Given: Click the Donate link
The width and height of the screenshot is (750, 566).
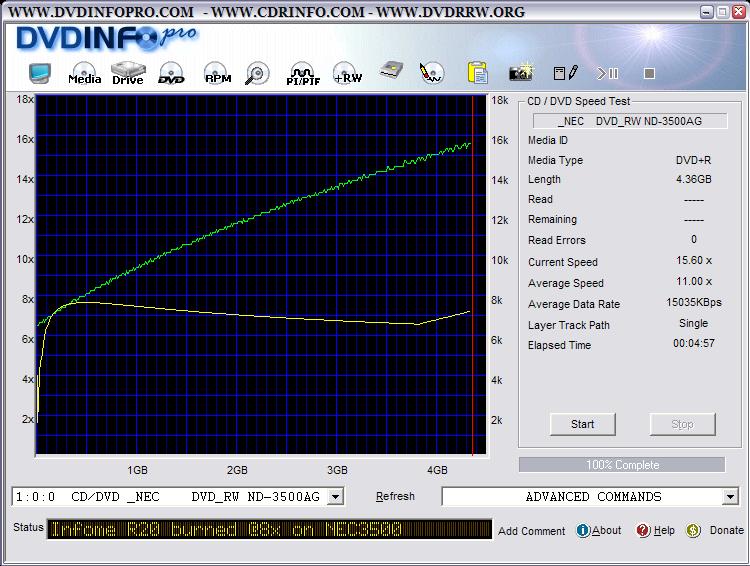Looking at the screenshot, I should [727, 530].
